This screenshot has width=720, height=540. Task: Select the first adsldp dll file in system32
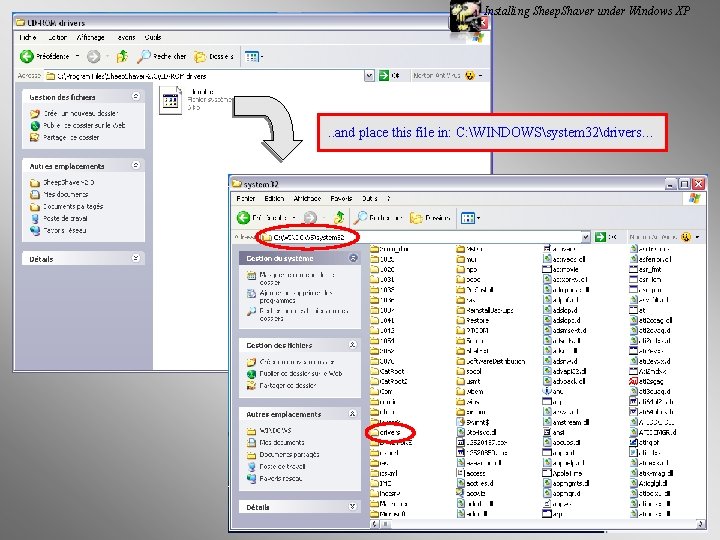(x=560, y=310)
